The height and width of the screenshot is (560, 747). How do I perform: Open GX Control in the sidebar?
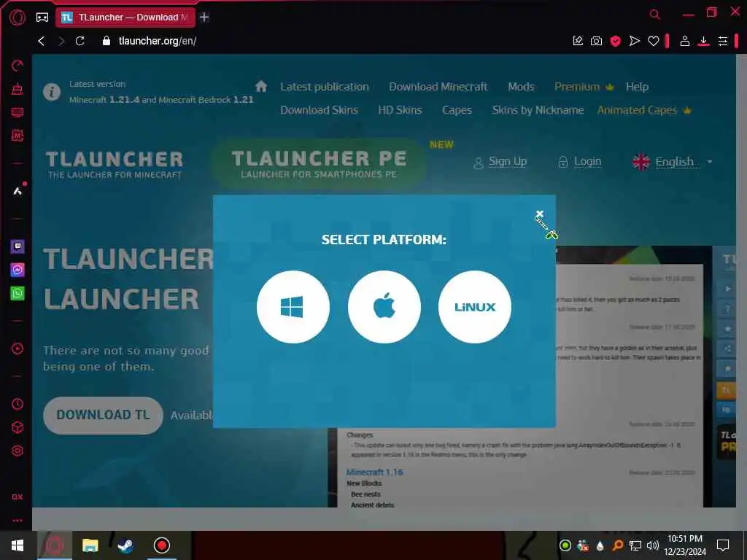click(18, 65)
